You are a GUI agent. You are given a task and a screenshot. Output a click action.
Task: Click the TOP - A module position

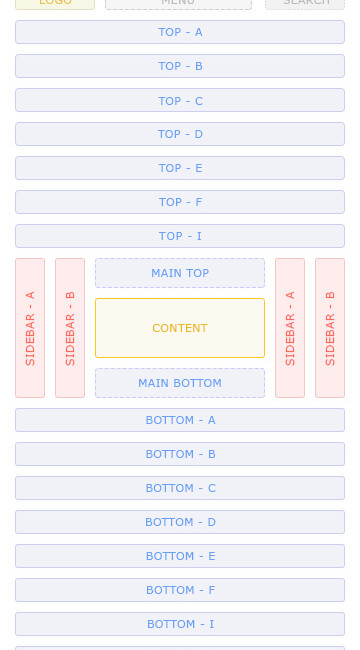180,32
